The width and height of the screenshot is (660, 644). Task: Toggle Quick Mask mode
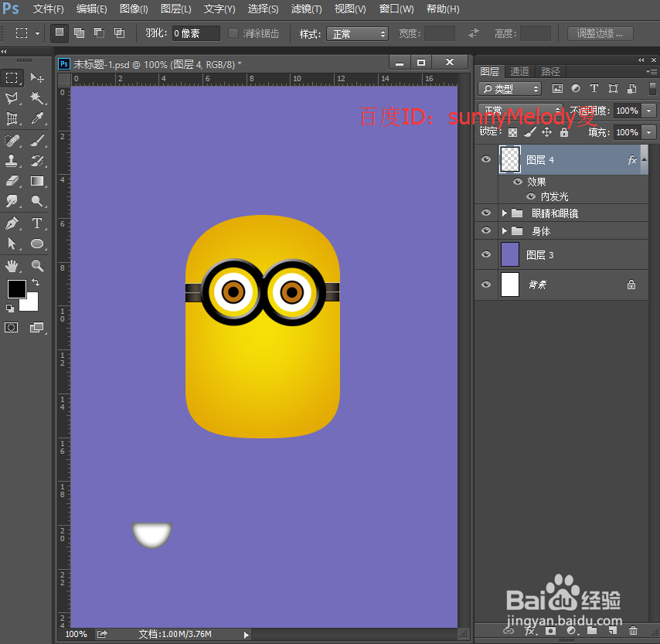pos(12,327)
